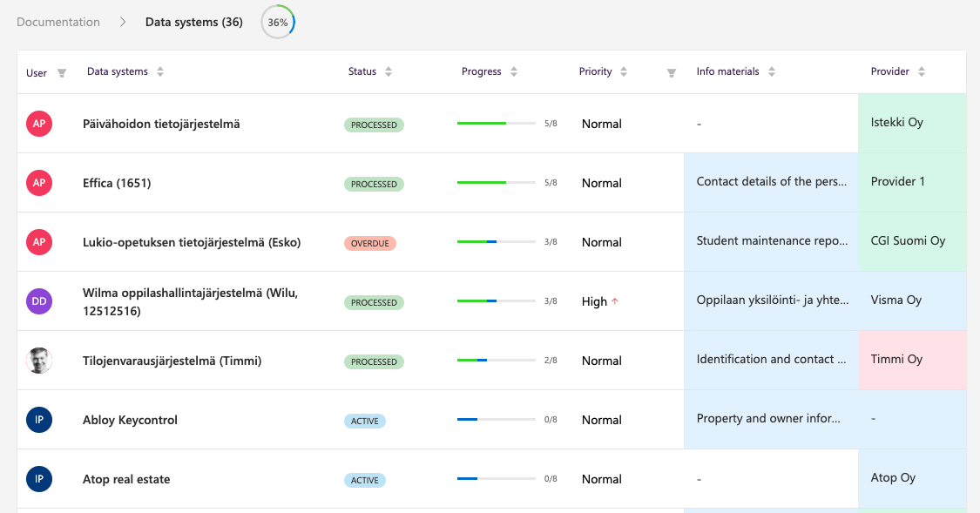Image resolution: width=980 pixels, height=513 pixels.
Task: Open the Data systems (36) breadcrumb
Action: [x=193, y=22]
